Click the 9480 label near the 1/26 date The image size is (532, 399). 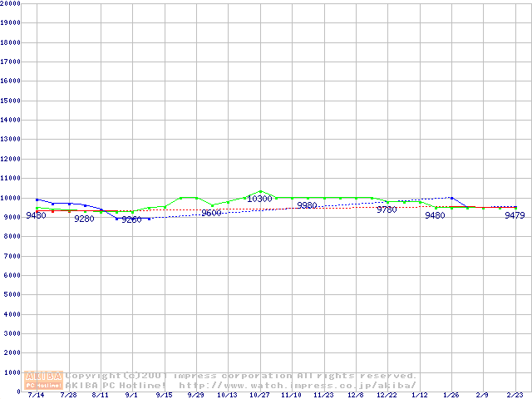pyautogui.click(x=435, y=215)
